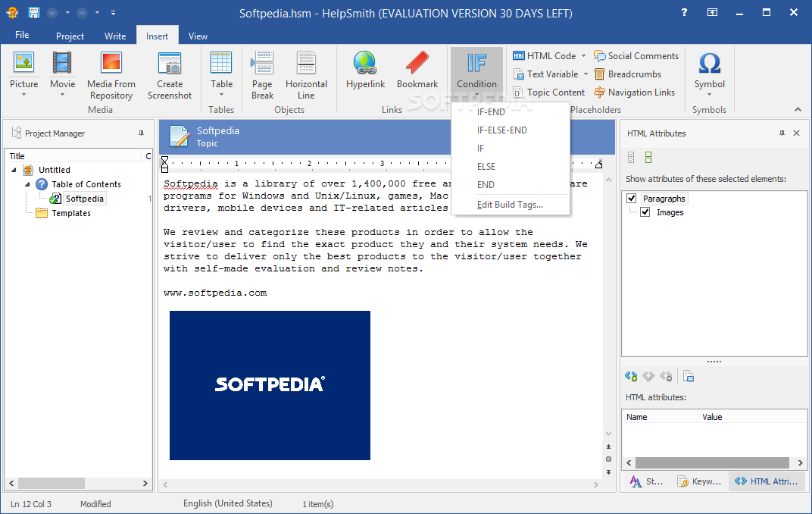
Task: Click Text Variable button
Action: click(x=546, y=74)
